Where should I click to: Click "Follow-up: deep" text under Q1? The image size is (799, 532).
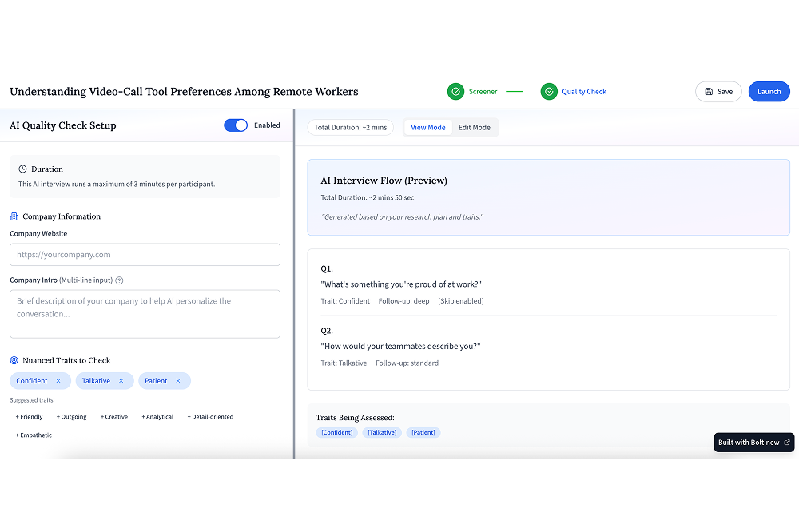pos(403,301)
